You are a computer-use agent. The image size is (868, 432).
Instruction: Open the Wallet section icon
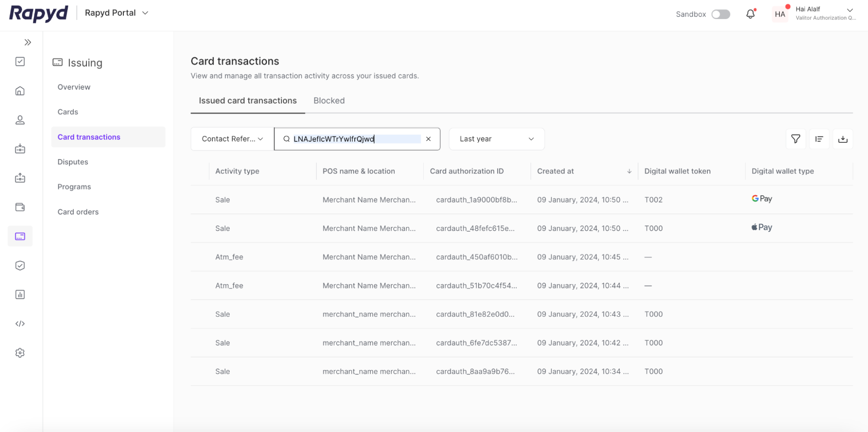coord(20,207)
